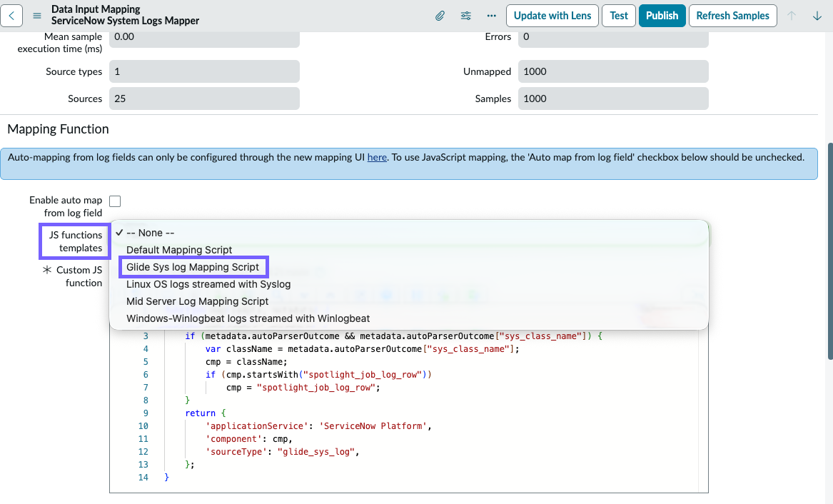Viewport: 833px width, 504px height.
Task: Click the Samples field showing 1000
Action: [x=613, y=99]
